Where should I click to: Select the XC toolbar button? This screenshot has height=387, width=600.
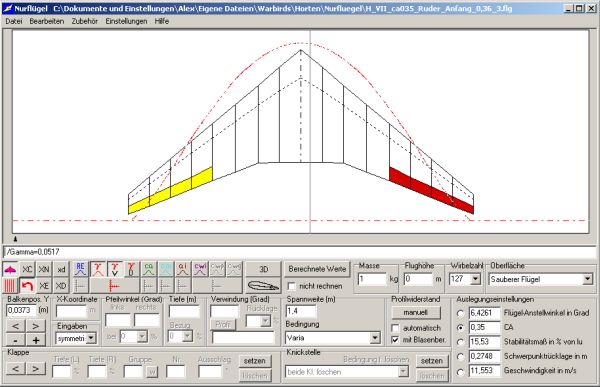27,269
